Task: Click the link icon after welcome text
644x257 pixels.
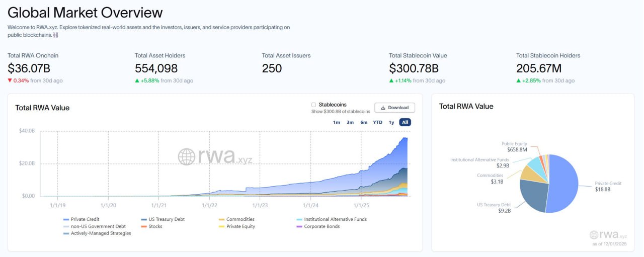Action: coord(56,35)
